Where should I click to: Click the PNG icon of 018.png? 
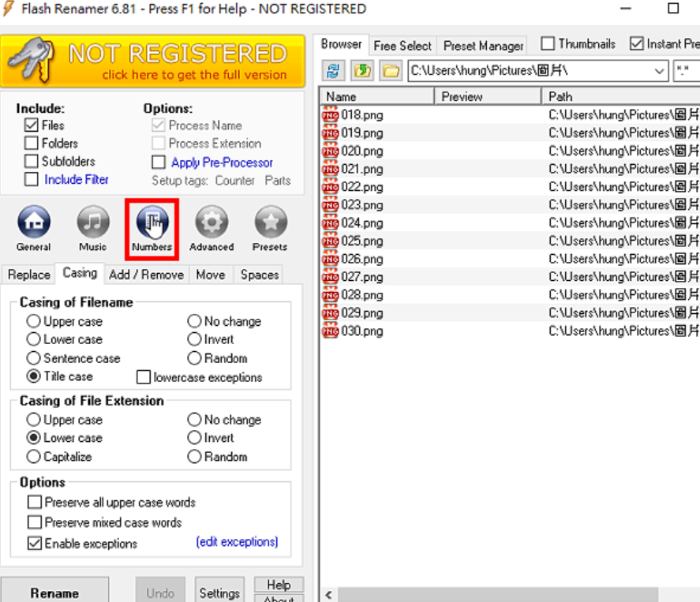tap(331, 115)
